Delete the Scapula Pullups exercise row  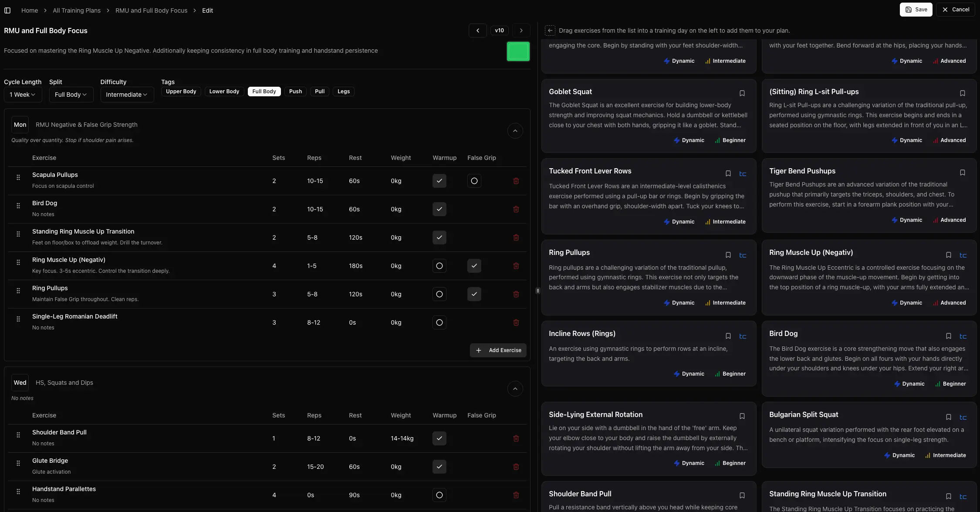point(516,181)
